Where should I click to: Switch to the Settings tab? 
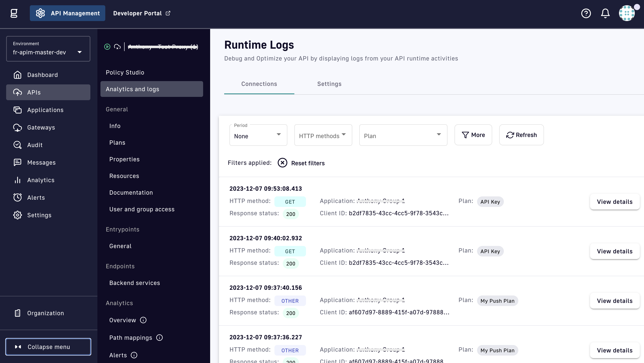[x=329, y=84]
